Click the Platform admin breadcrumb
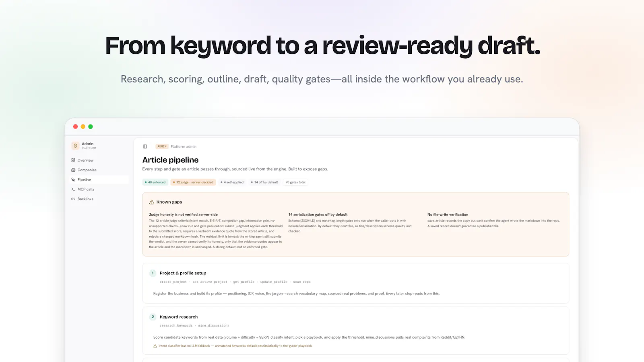 (x=184, y=146)
